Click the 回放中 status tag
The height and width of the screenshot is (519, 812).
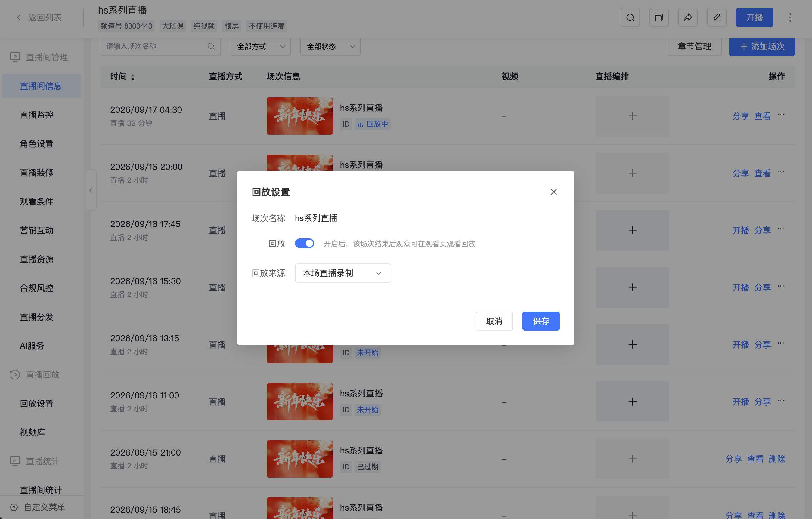[x=373, y=124]
